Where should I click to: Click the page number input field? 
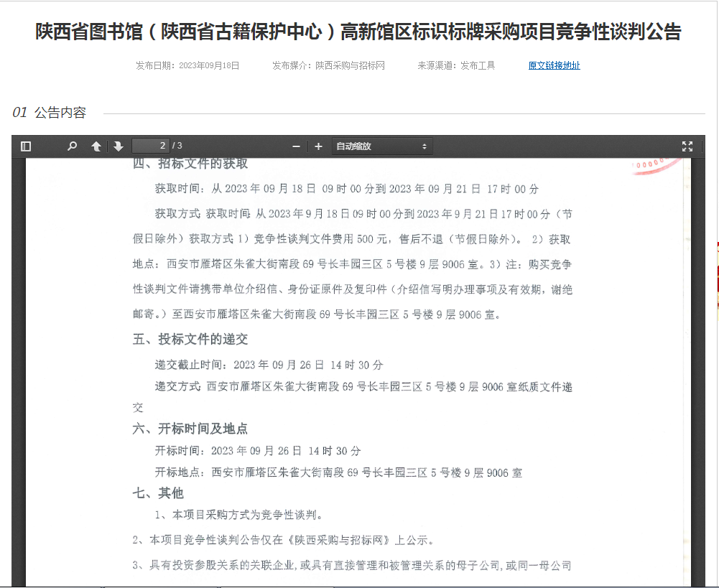tap(150, 146)
